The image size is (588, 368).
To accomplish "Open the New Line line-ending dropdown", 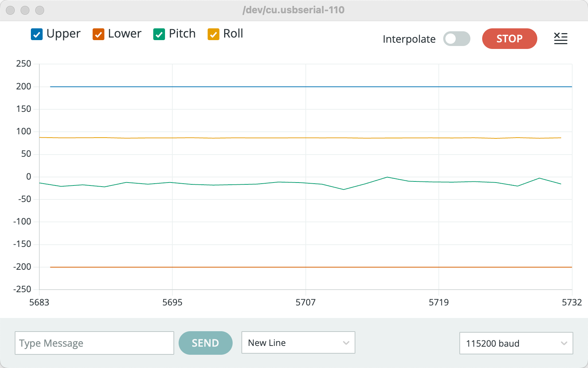I will pos(298,343).
